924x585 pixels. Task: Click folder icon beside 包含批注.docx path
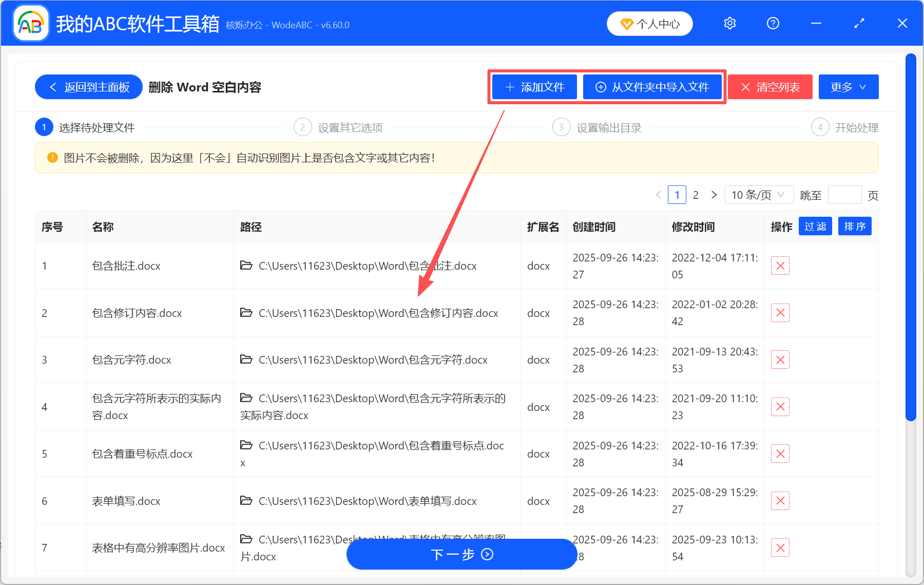(246, 265)
